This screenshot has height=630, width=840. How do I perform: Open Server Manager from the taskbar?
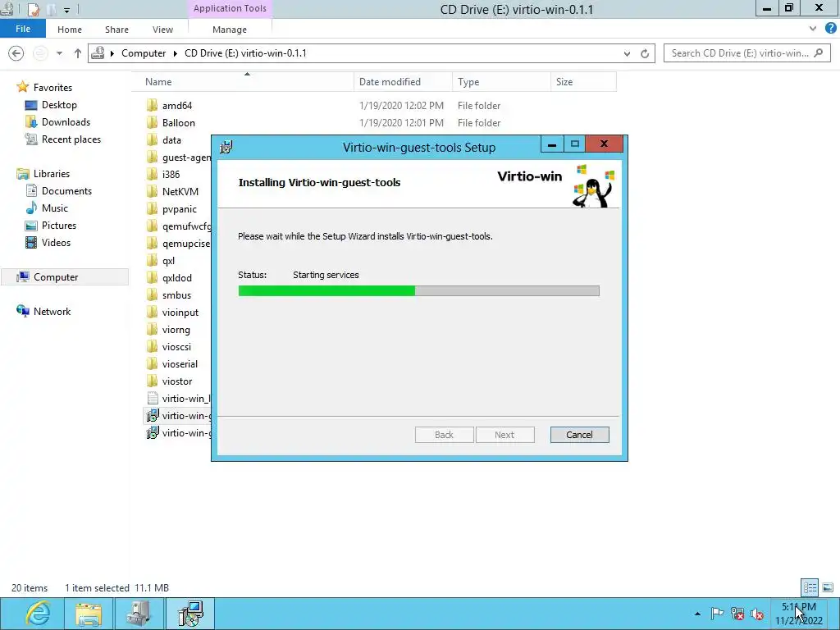point(138,614)
